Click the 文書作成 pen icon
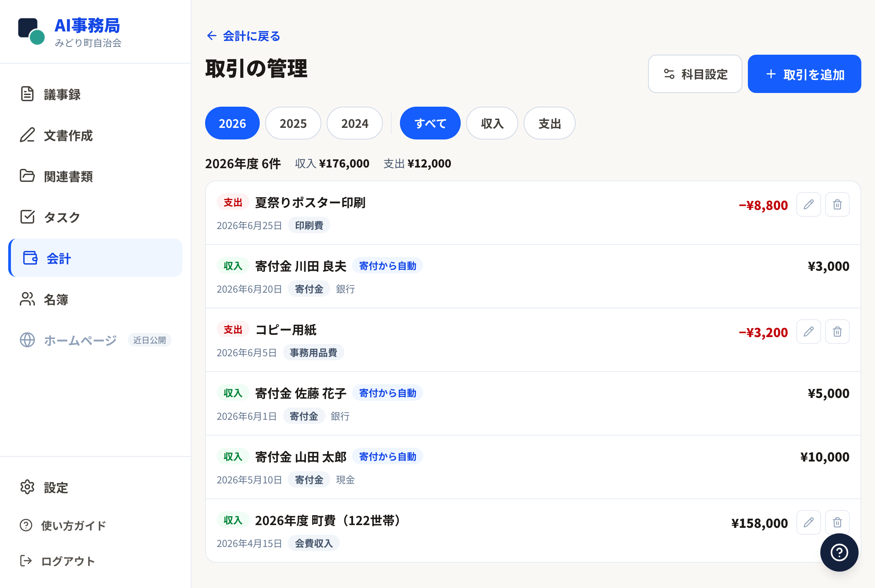The height and width of the screenshot is (588, 875). click(27, 135)
